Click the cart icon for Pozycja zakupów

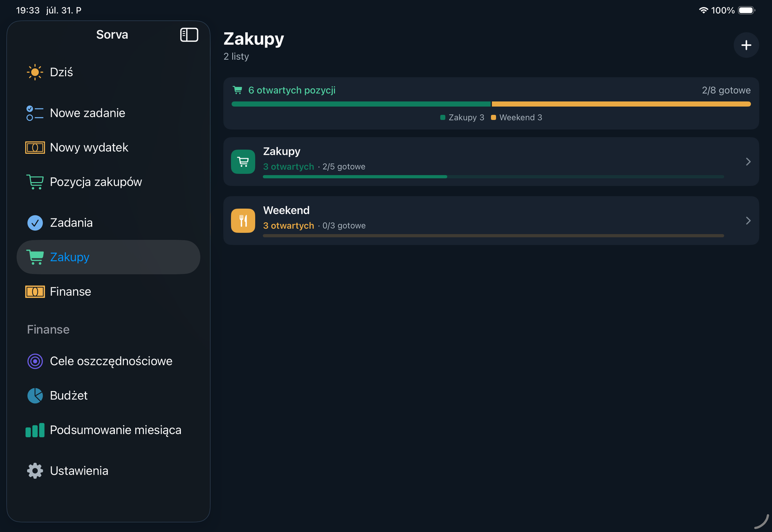point(35,182)
